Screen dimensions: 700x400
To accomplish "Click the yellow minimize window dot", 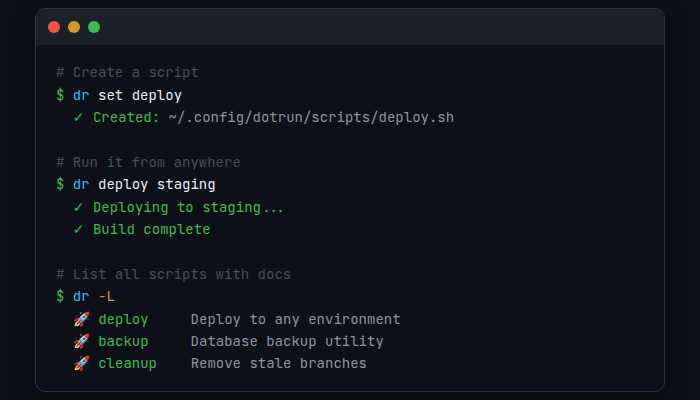I will click(74, 27).
